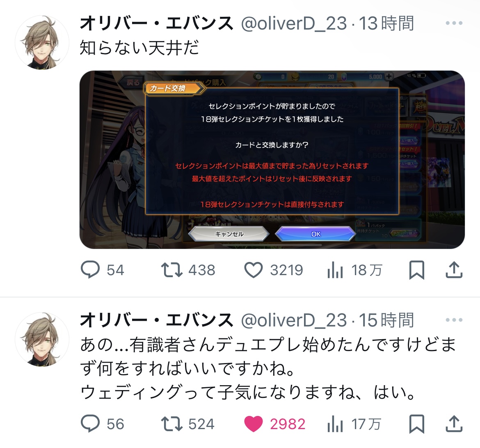Share the second tweet
The height and width of the screenshot is (448, 480).
tap(454, 424)
